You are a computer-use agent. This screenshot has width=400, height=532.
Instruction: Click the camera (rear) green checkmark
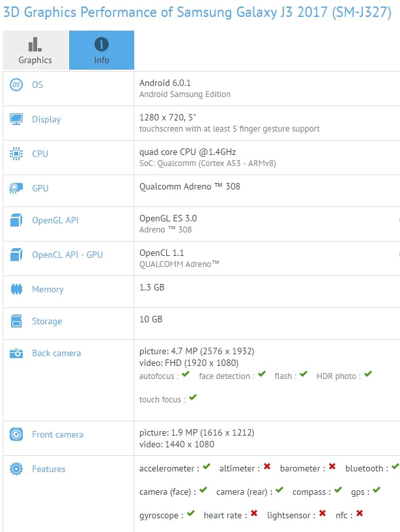tap(279, 490)
